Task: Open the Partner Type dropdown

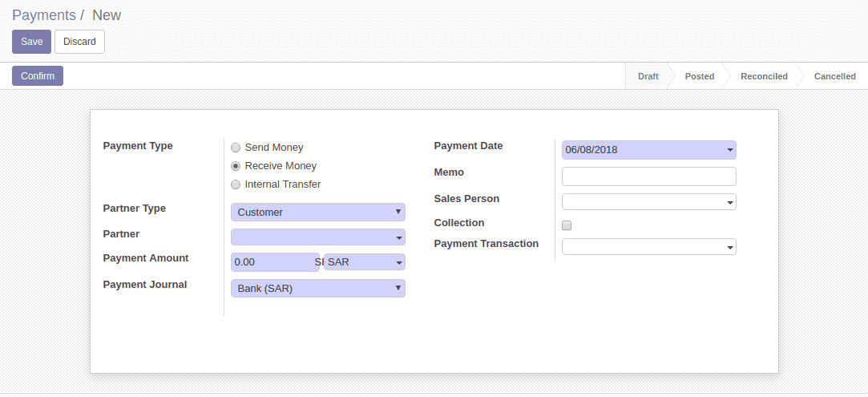Action: (317, 212)
